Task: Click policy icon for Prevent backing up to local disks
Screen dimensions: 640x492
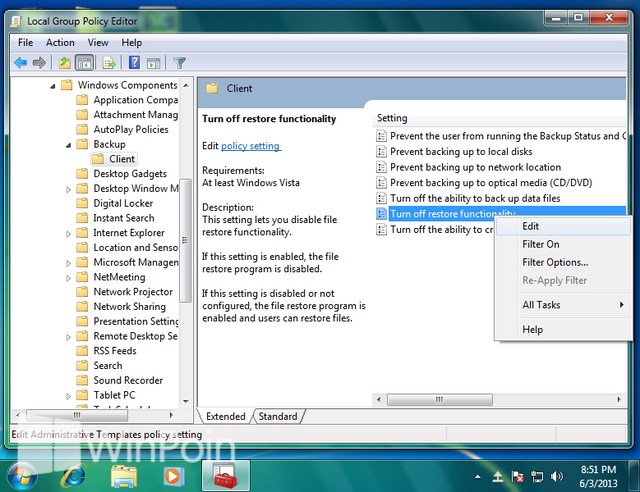Action: 381,151
